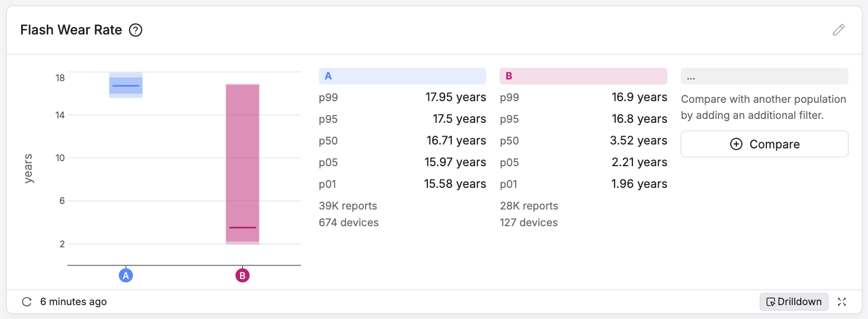This screenshot has width=868, height=319.
Task: Click the pencil edit icon
Action: pyautogui.click(x=839, y=30)
